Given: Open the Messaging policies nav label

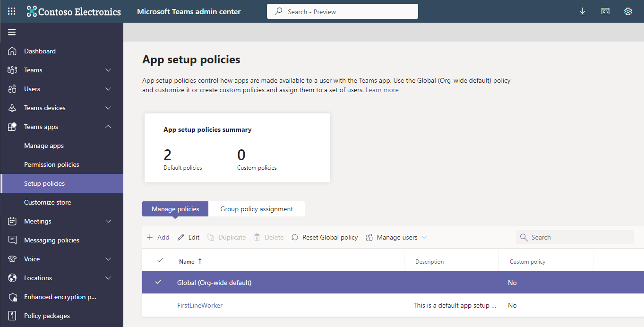Looking at the screenshot, I should [52, 240].
